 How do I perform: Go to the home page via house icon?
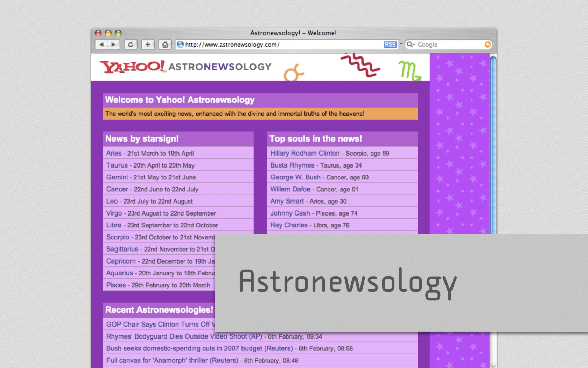pyautogui.click(x=165, y=45)
